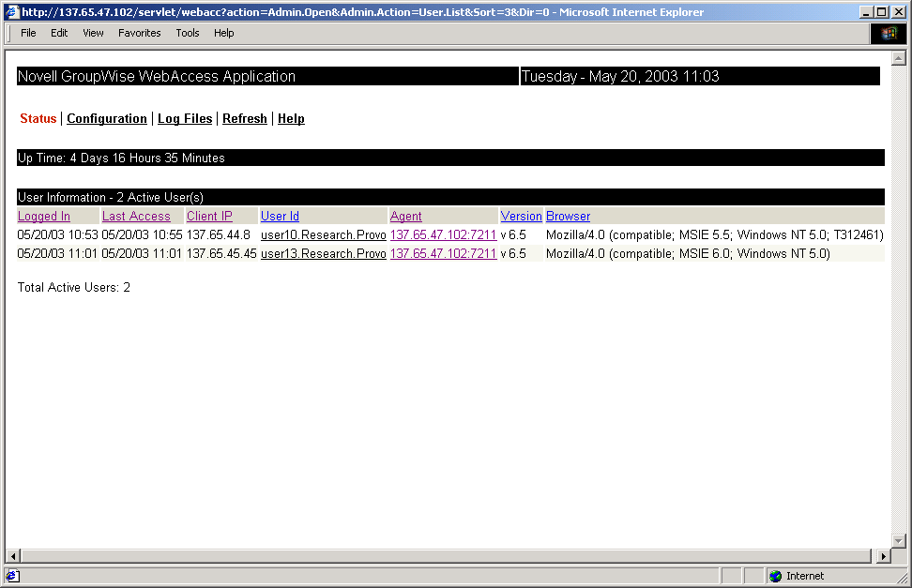Open agent link for user13.Research.Provo
Screen dimensions: 912x588
click(443, 253)
